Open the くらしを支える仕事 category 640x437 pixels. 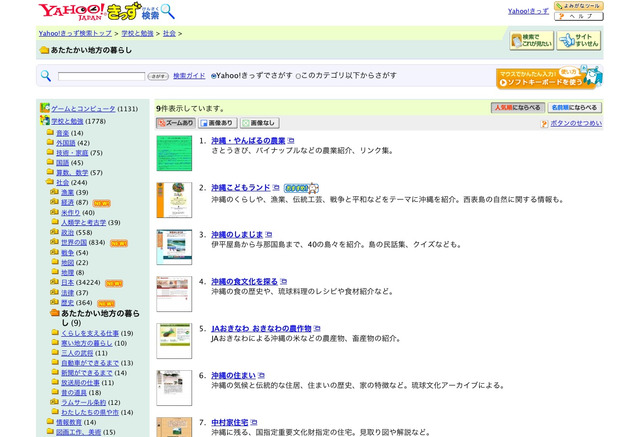[x=90, y=333]
